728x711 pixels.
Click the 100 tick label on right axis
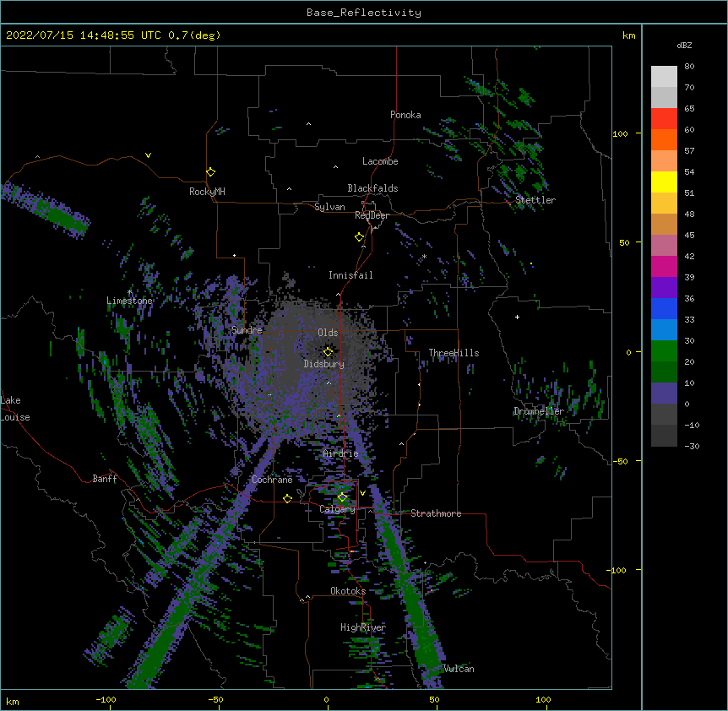point(620,133)
